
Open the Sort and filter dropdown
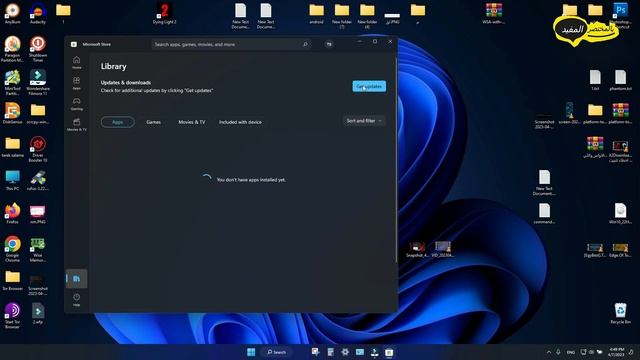point(364,121)
